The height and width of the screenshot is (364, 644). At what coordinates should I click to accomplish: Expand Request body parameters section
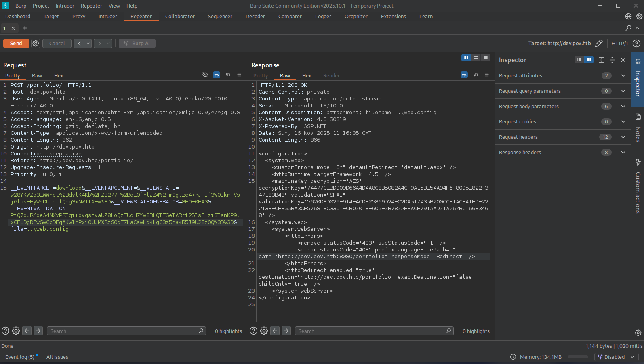click(623, 106)
